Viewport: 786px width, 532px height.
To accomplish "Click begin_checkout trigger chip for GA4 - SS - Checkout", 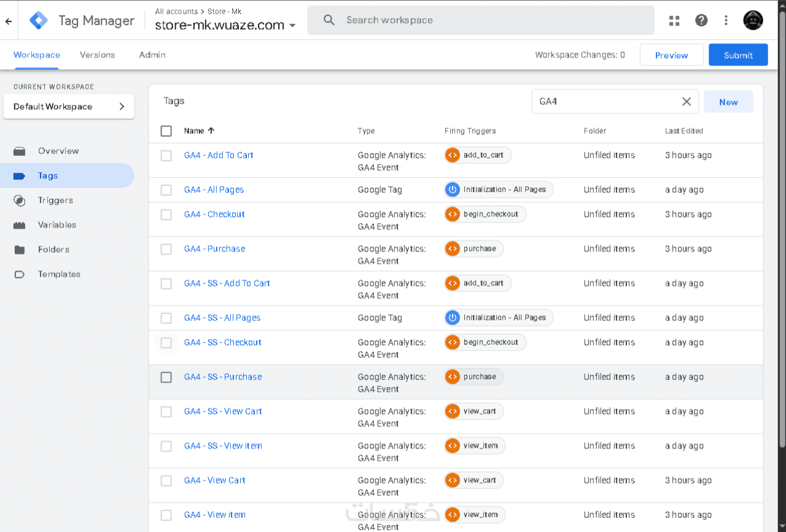I will [x=485, y=342].
